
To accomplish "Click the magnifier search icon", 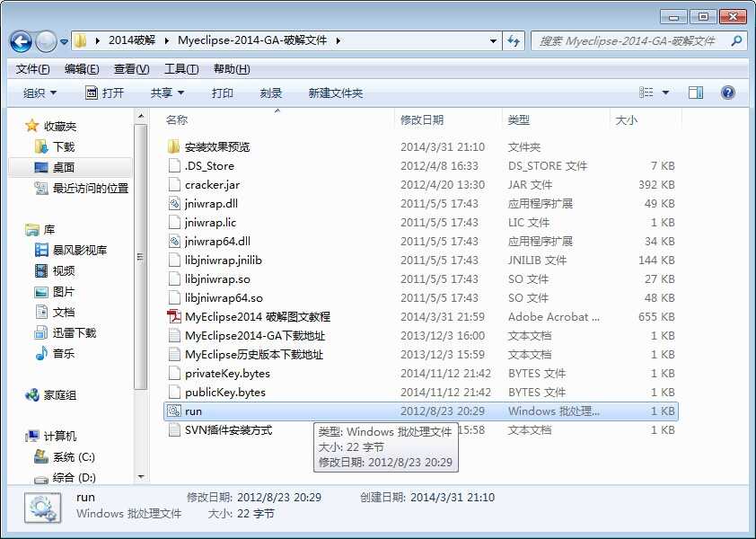I will [736, 41].
